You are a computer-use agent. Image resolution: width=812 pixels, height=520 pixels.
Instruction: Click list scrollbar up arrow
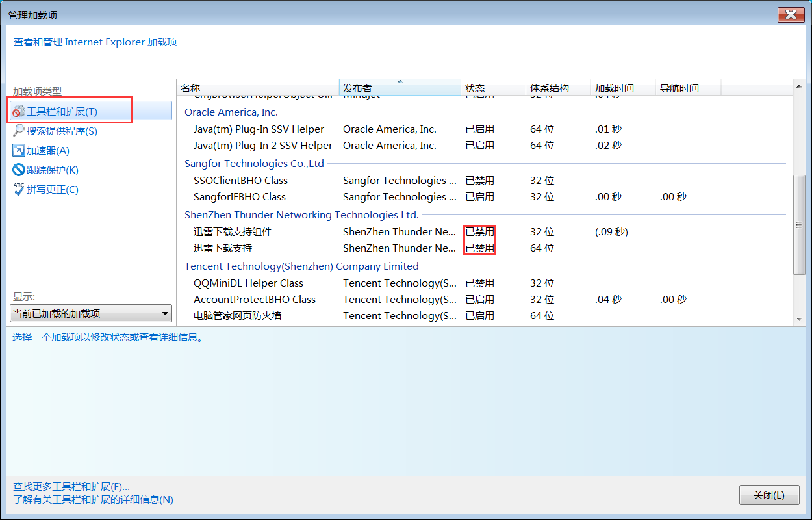coord(800,86)
